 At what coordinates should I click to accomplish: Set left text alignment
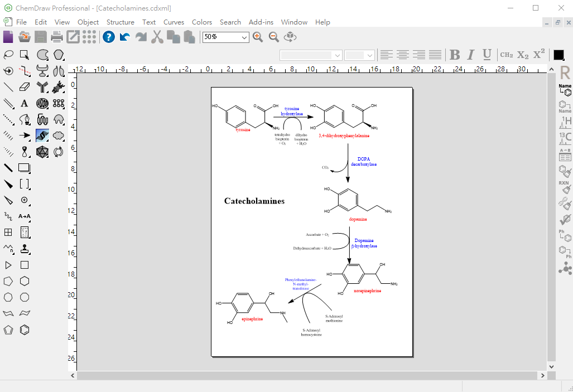point(386,55)
